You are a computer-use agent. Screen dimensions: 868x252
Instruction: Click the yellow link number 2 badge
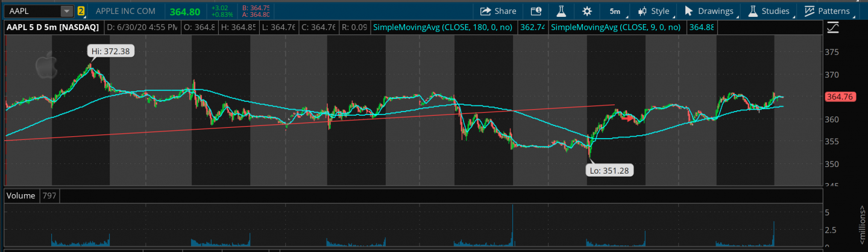[x=81, y=11]
